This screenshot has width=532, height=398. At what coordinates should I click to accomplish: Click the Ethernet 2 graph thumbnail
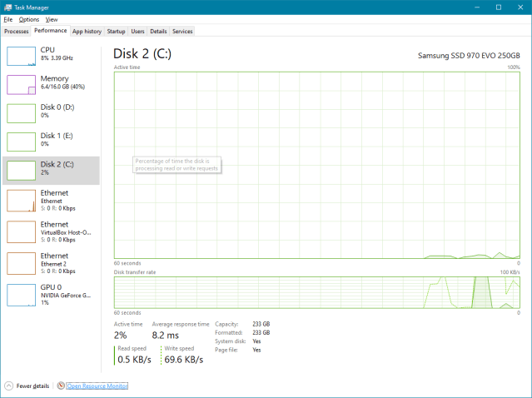(x=22, y=263)
